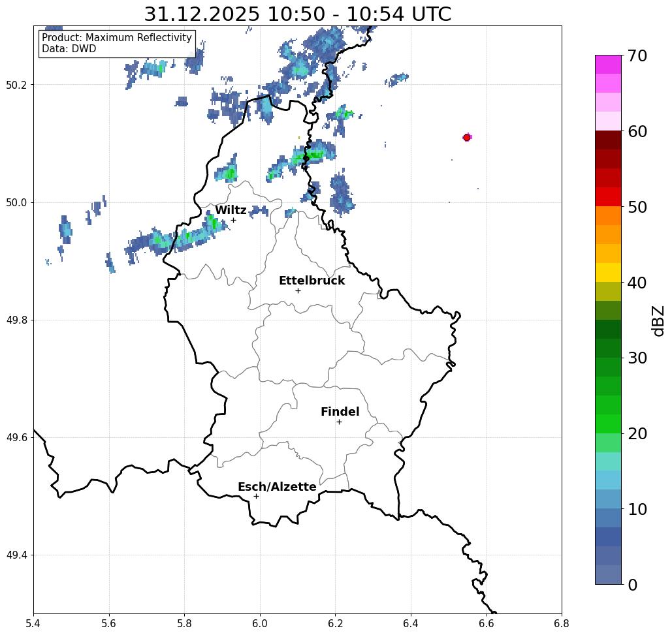The height and width of the screenshot is (635, 672).
Task: Click the plus marker at Findel
Action: coord(339,422)
